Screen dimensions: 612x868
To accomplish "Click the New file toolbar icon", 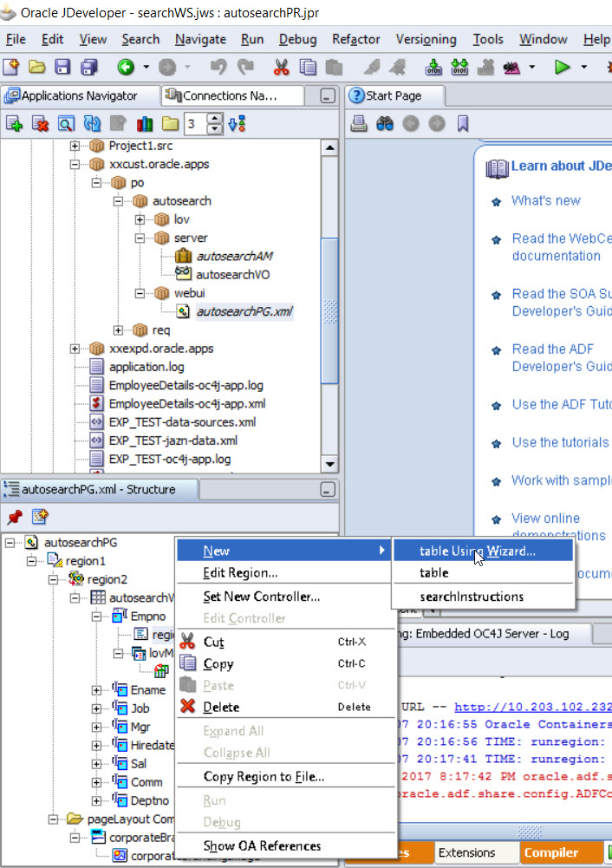I will 11,67.
